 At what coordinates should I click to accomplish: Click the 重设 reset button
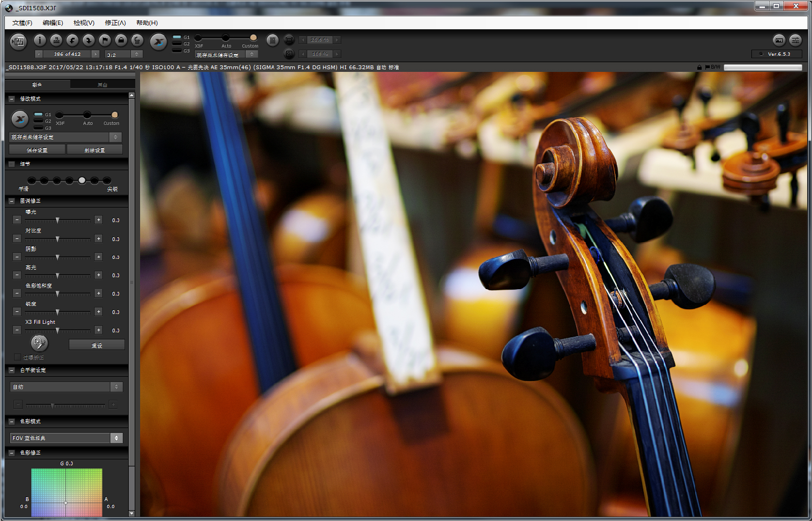(97, 345)
